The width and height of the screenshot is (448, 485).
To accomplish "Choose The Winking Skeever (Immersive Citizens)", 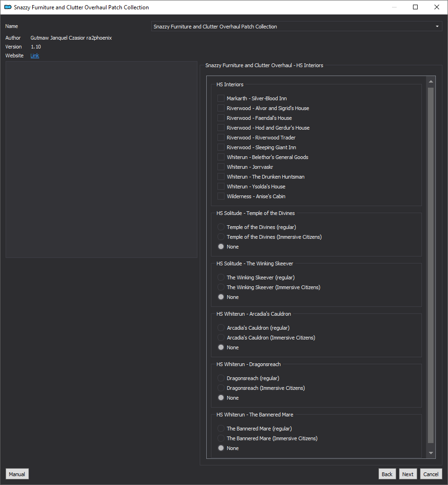I will (221, 287).
